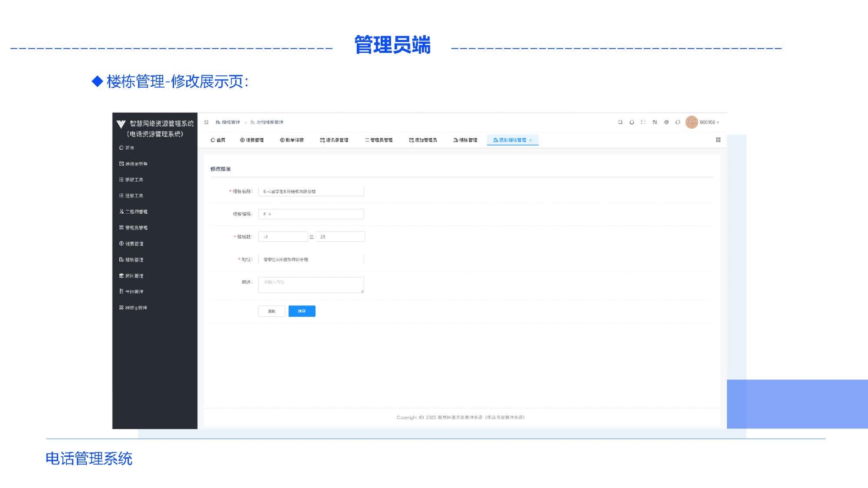The image size is (868, 488).
Task: Click the 返回 button
Action: click(271, 311)
